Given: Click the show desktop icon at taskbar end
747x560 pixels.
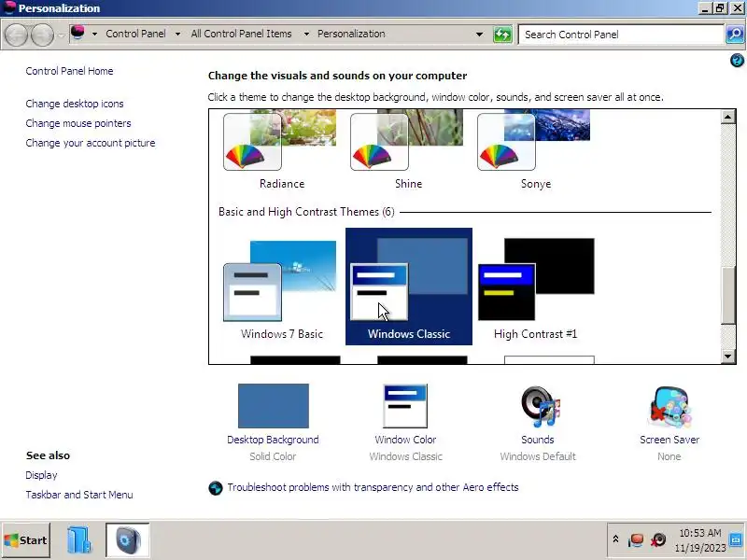Looking at the screenshot, I should [x=737, y=540].
